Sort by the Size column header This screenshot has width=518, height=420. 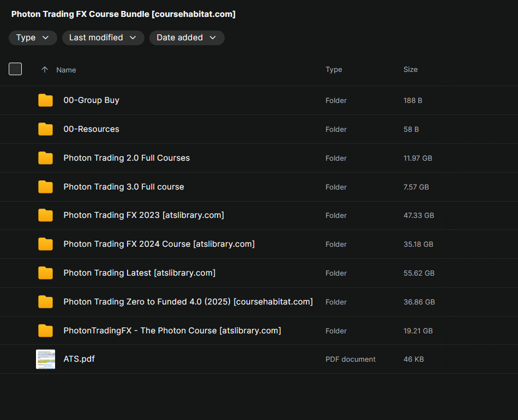(410, 69)
